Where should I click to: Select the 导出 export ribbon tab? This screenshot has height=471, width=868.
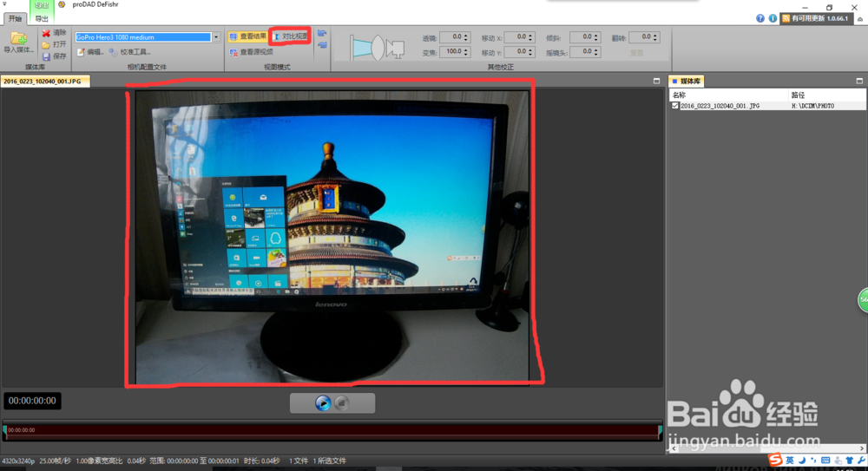pos(42,19)
